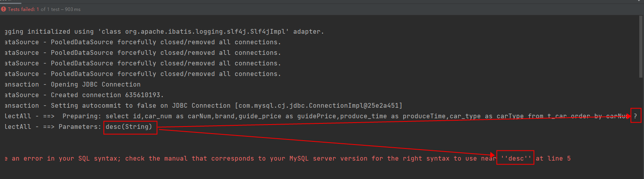Click the 'Tests failed: 1' status label
644x179 pixels.
(23, 9)
